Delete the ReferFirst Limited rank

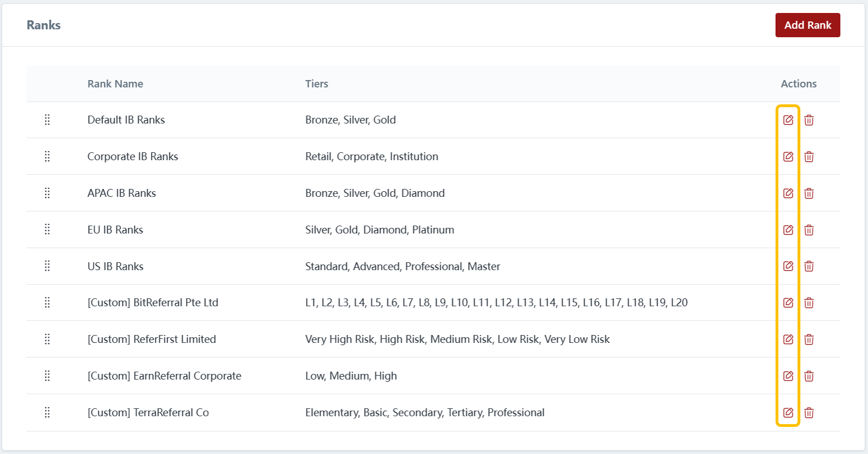click(809, 340)
